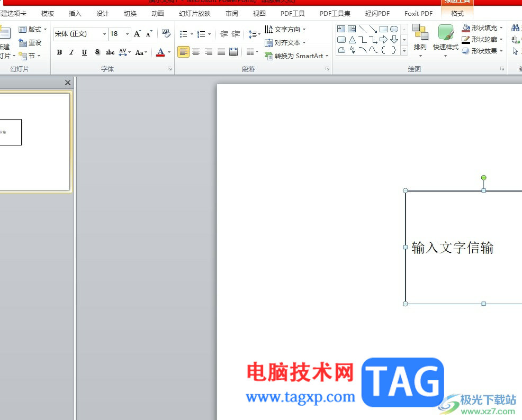Select the elbow arrow connector shape
The width and height of the screenshot is (522, 420).
coord(373,40)
